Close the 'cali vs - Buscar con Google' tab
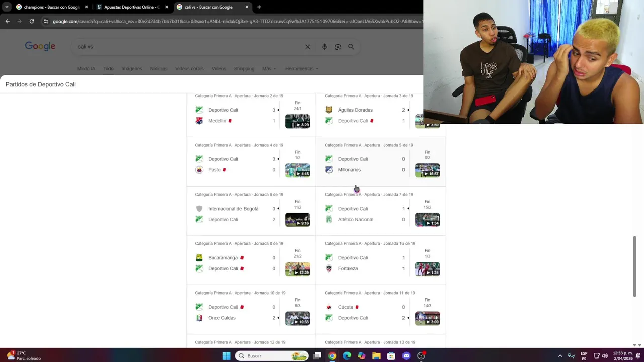Screen dimensions: 644x362 coord(247,7)
